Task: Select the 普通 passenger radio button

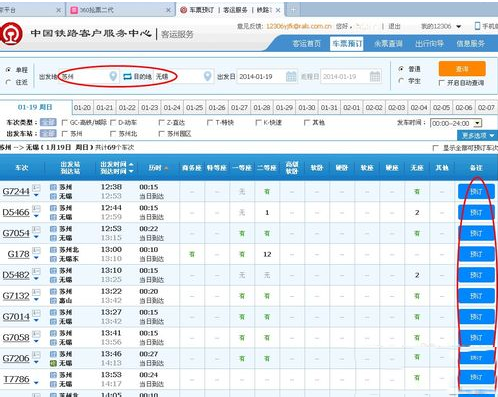Action: [401, 69]
